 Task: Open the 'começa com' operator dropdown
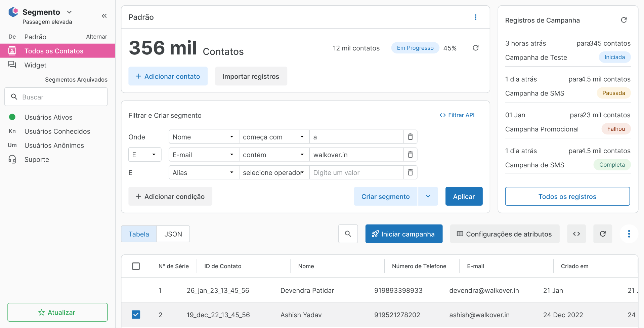tap(273, 137)
